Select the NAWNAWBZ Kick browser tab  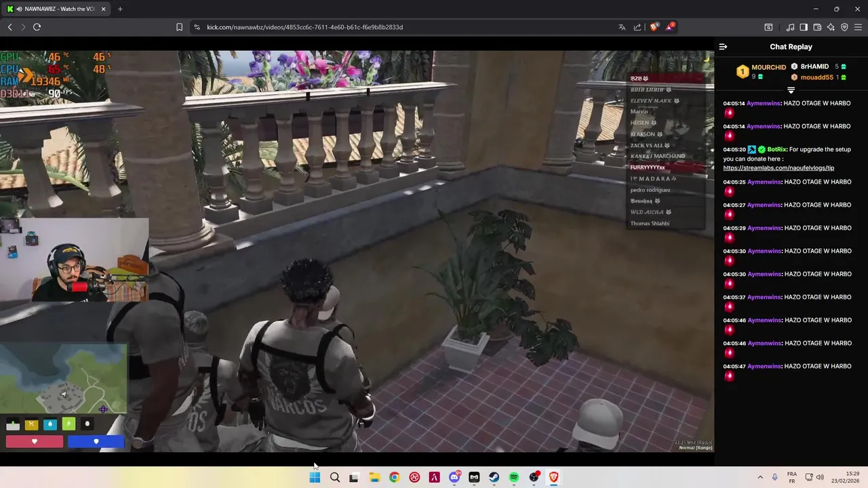coord(57,9)
